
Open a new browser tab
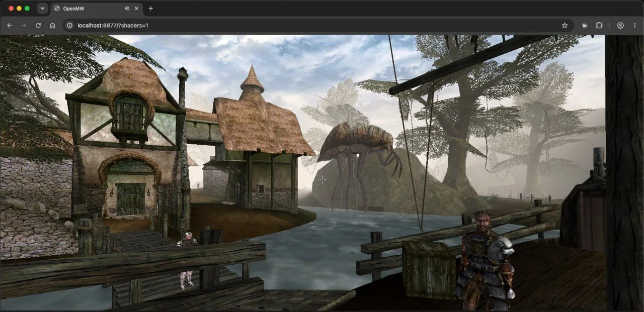point(150,9)
